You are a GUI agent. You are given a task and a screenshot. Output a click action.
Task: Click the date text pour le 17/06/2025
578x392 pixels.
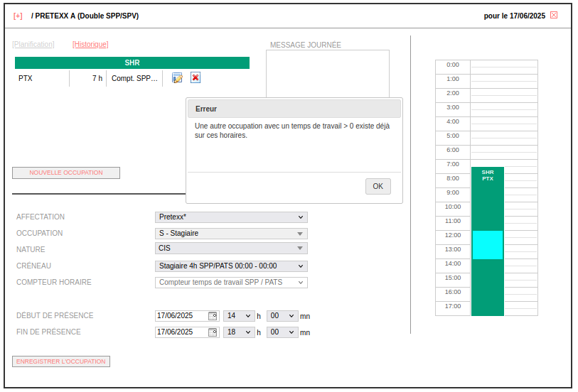point(514,16)
